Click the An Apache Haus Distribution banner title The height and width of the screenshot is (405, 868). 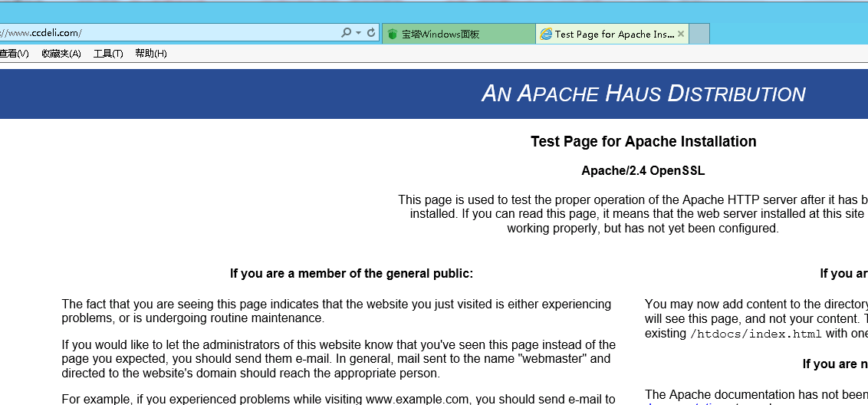[643, 94]
